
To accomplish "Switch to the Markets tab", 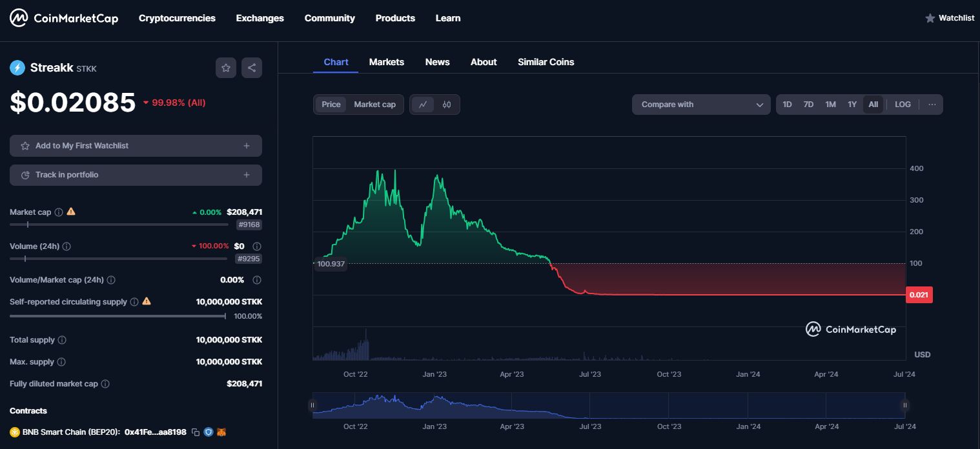I will [386, 62].
